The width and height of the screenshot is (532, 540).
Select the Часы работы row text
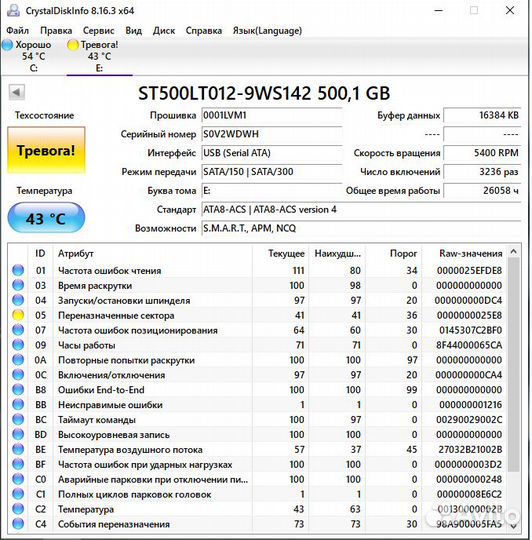coord(86,345)
